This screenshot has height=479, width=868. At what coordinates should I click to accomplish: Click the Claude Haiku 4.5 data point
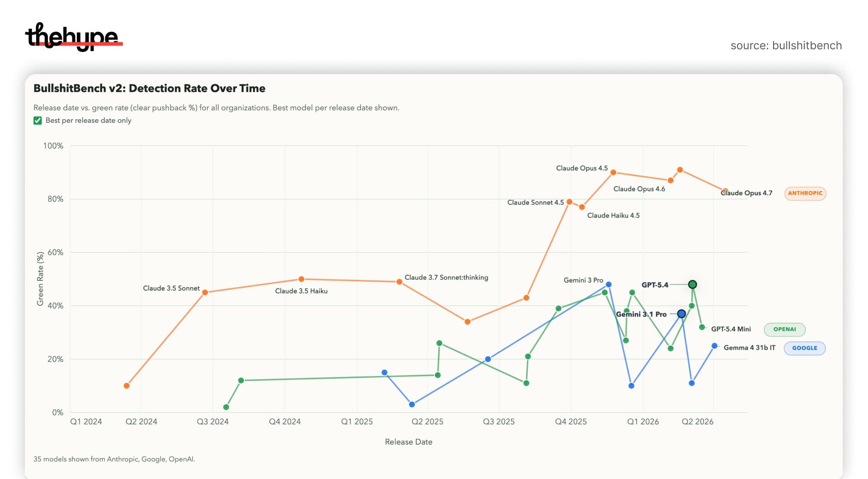click(582, 207)
